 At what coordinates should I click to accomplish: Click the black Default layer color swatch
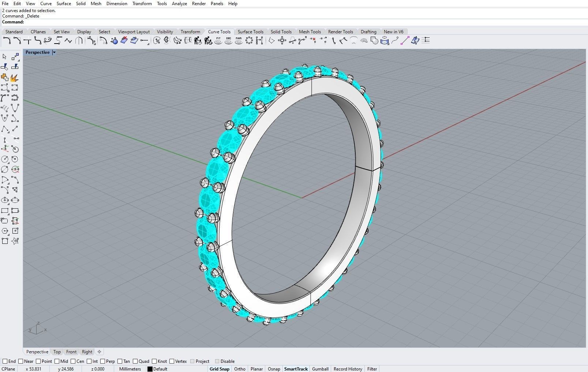(x=150, y=369)
